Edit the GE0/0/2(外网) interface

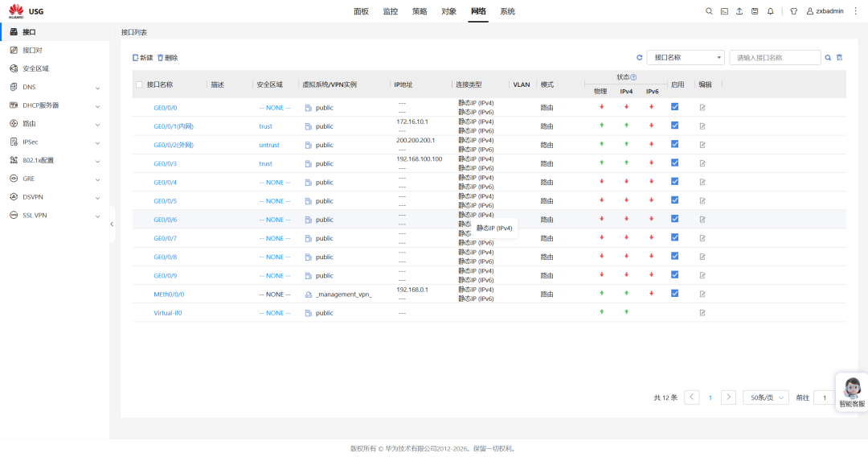point(702,145)
